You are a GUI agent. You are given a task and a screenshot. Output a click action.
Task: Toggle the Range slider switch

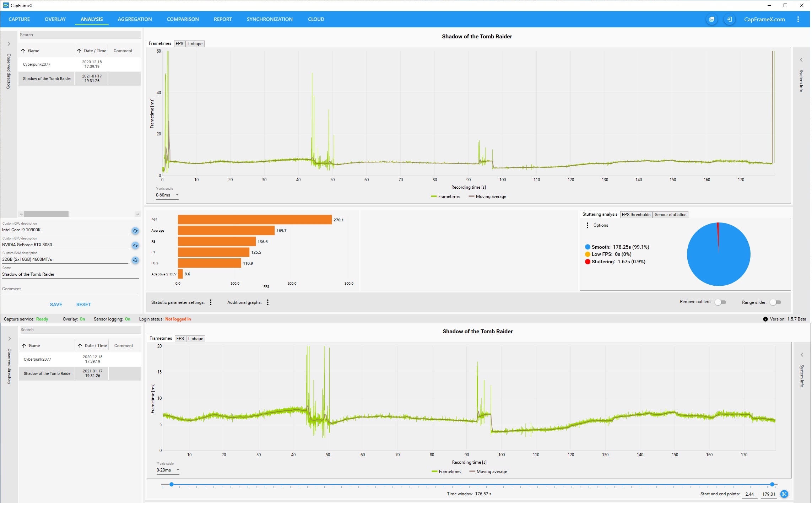[x=776, y=303]
